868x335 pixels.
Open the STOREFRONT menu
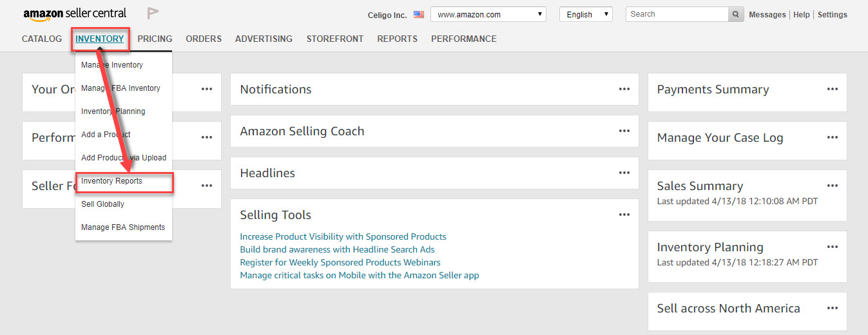335,39
